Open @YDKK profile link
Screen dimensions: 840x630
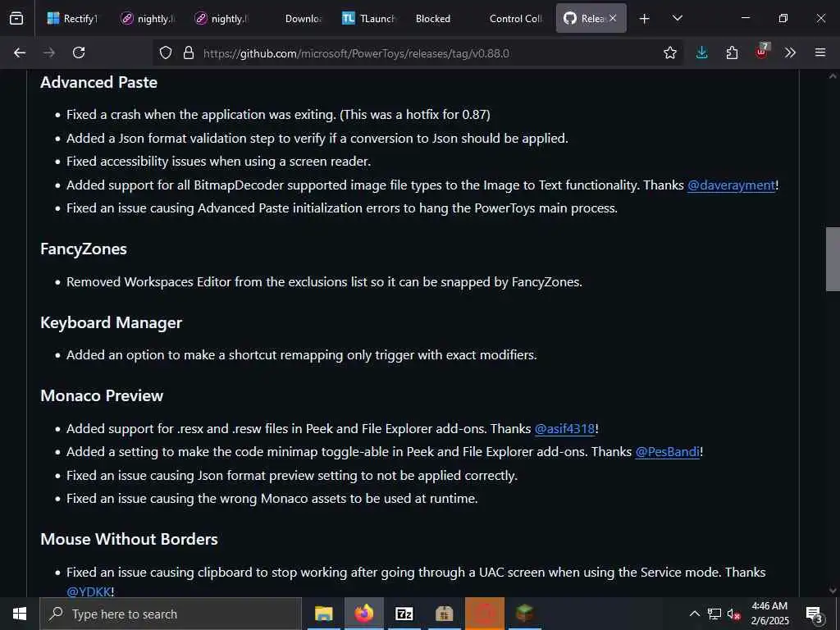[x=89, y=592]
